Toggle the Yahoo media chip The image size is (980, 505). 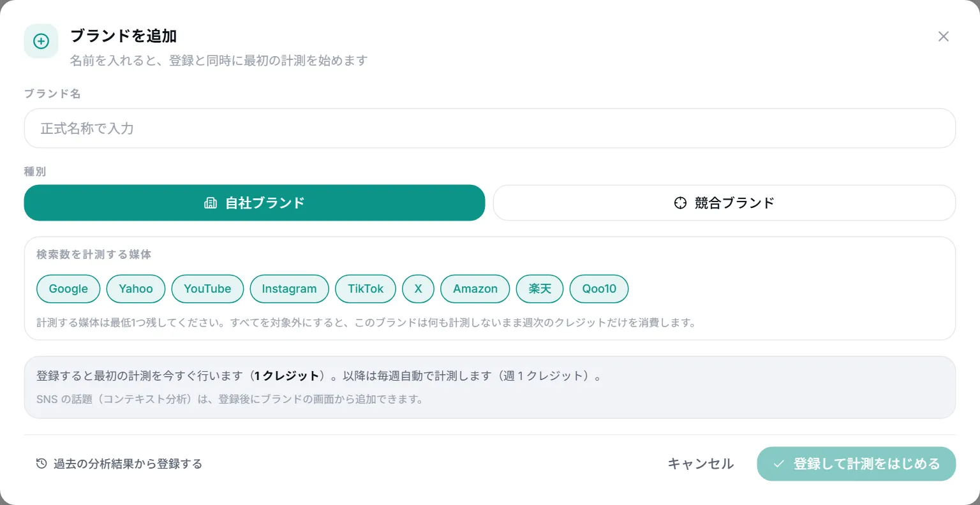click(136, 289)
